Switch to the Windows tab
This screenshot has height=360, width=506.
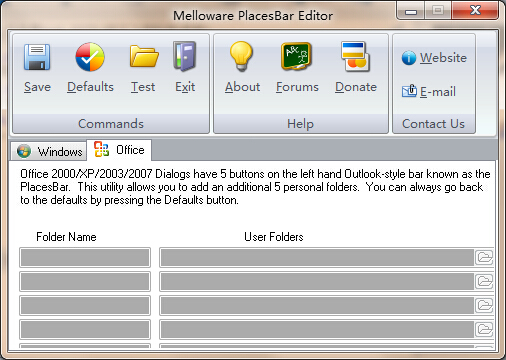click(x=49, y=151)
